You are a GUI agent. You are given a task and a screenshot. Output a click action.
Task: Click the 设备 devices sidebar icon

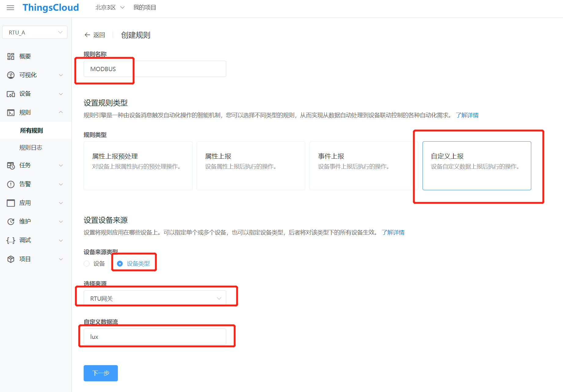click(x=11, y=94)
